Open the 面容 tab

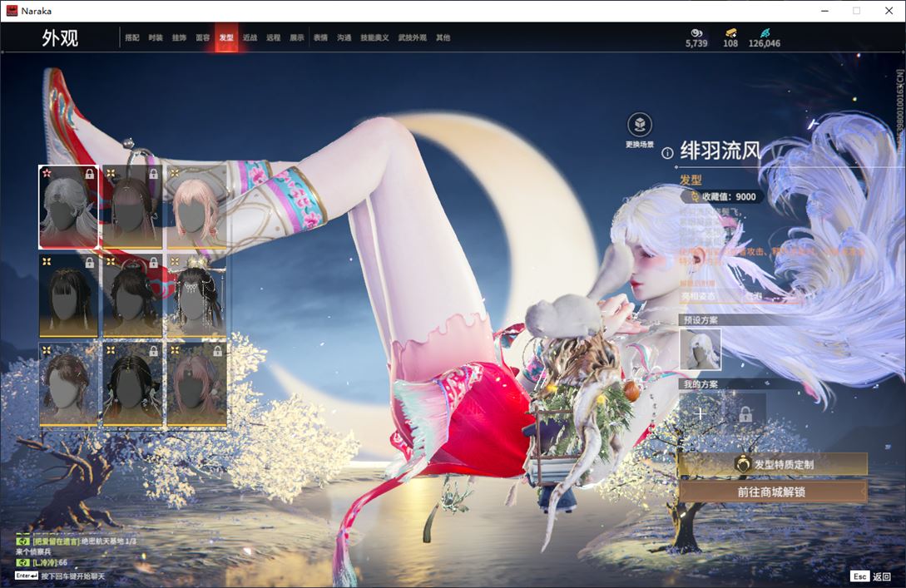point(203,37)
